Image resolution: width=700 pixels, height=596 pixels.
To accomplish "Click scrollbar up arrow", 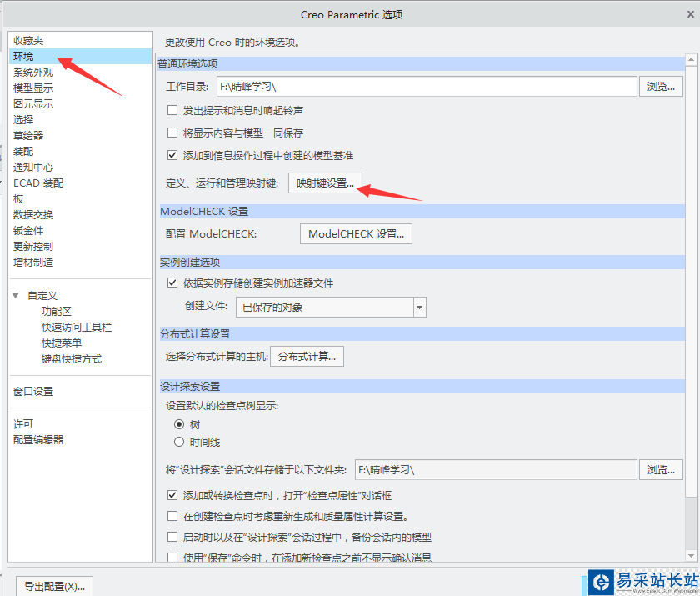I will (x=691, y=59).
